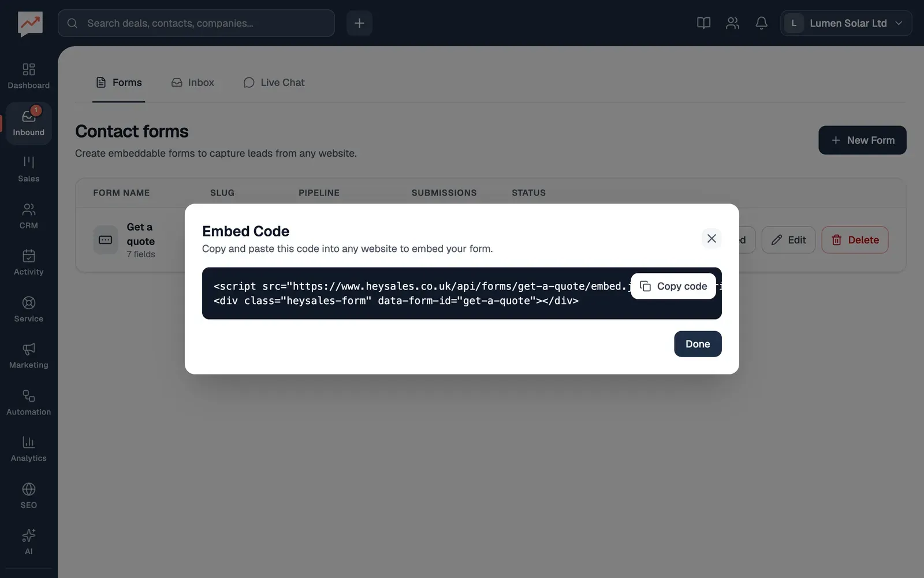Click the STATUS column header
Screen dimensions: 924x578
528,192
